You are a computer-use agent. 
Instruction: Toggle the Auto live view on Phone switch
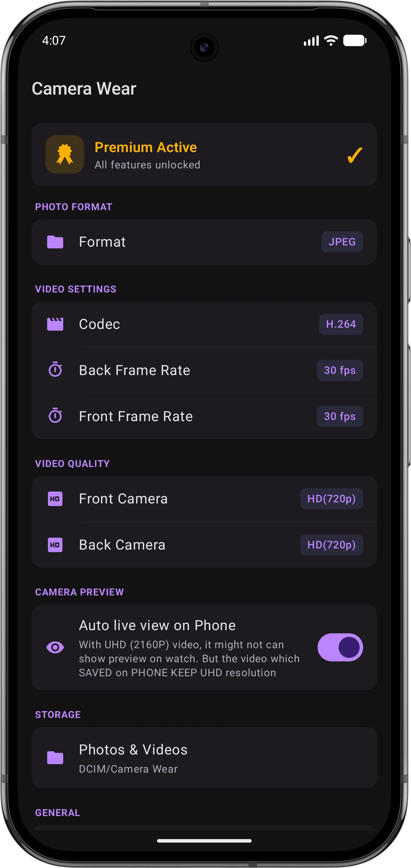pyautogui.click(x=340, y=647)
